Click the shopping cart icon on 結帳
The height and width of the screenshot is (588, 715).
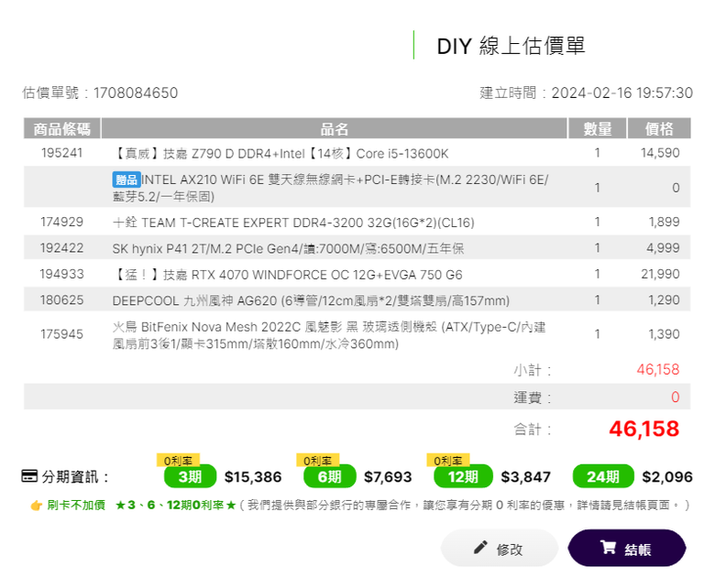608,547
